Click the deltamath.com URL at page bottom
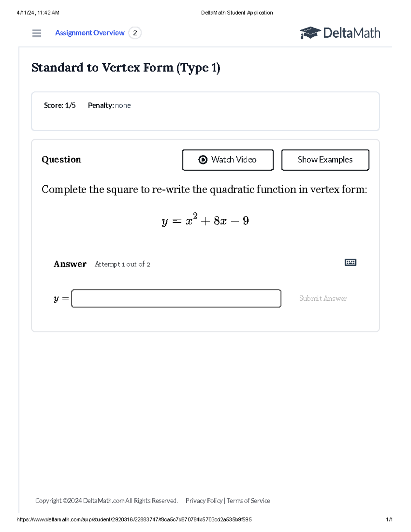This screenshot has width=411, height=532. (x=134, y=519)
